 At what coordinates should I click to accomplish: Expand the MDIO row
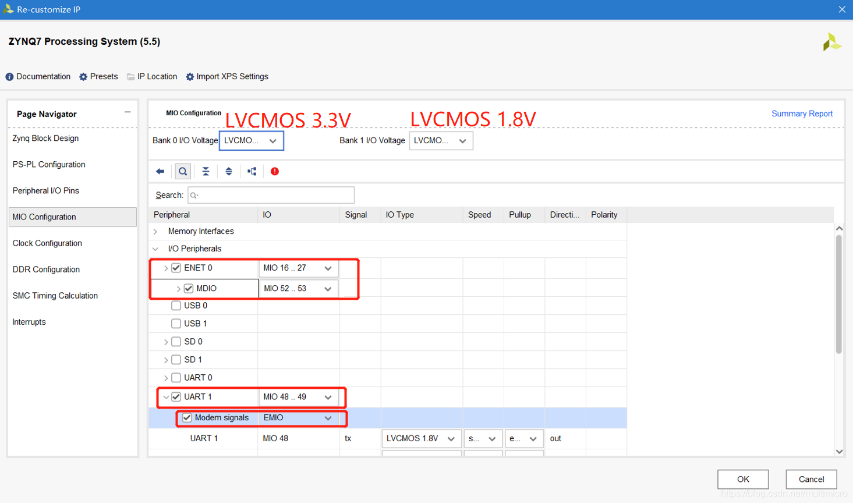click(178, 289)
